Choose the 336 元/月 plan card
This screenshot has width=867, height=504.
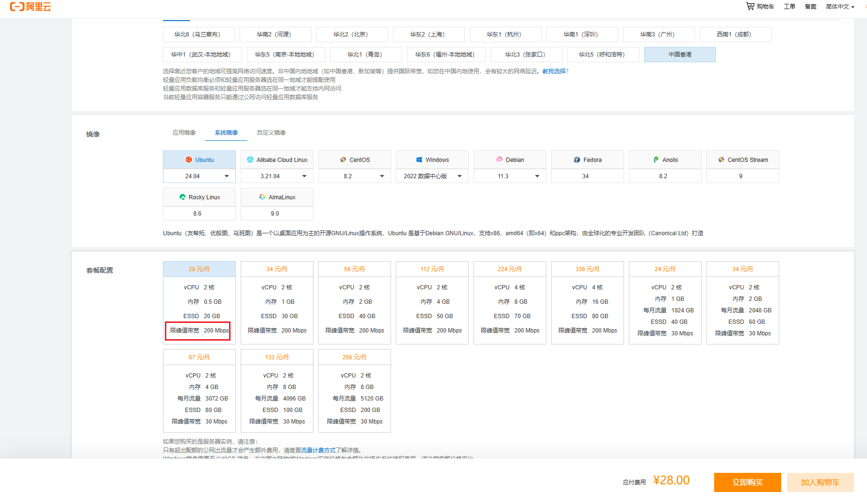coord(588,303)
